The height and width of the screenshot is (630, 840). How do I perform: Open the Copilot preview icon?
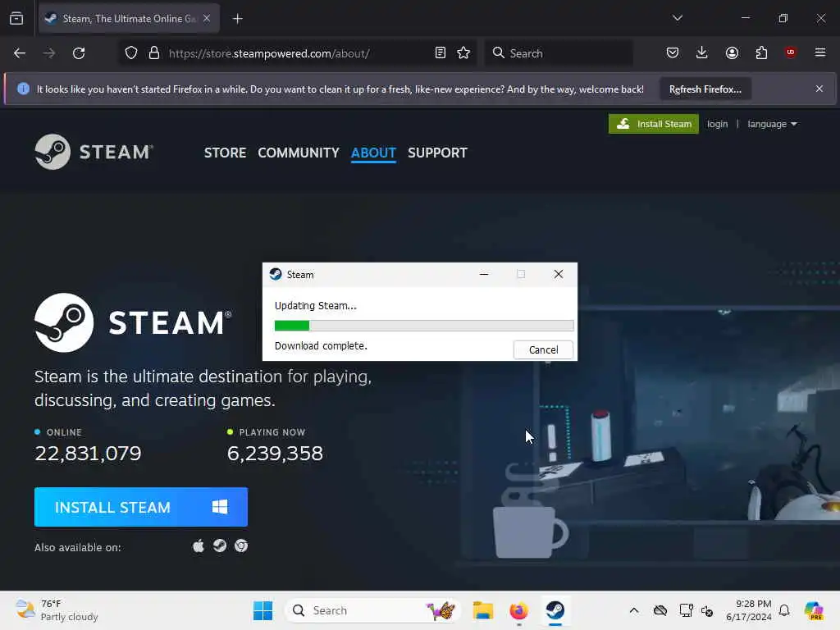coord(814,610)
